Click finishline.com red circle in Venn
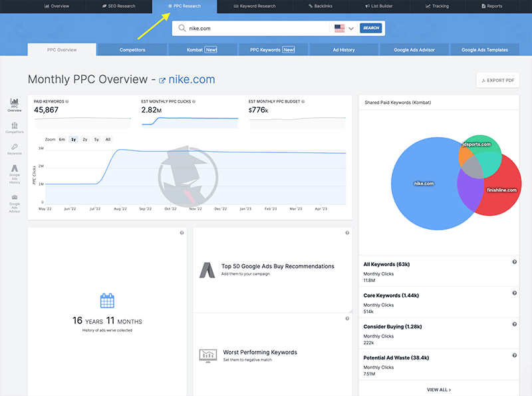Viewport: 532px width, 396px height. pyautogui.click(x=502, y=190)
